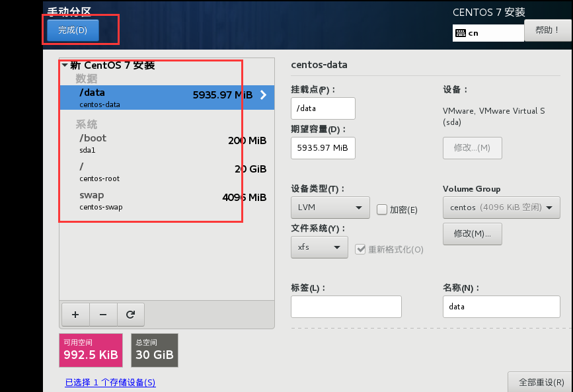Open the Volume Group centos dropdown
The image size is (573, 392).
502,208
